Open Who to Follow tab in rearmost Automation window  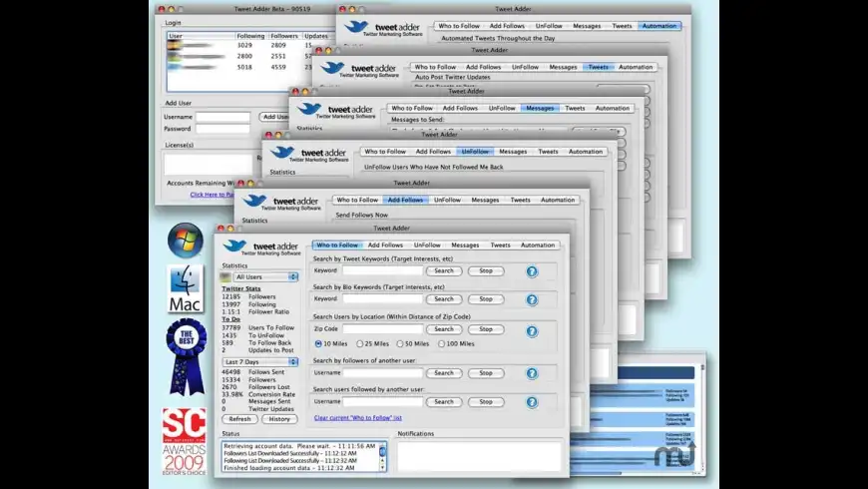point(459,26)
